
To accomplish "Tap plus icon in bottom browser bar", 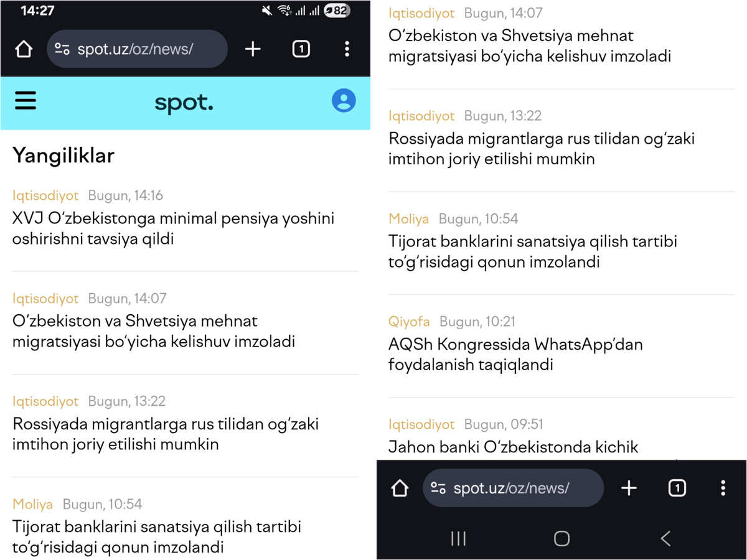I will tap(629, 488).
